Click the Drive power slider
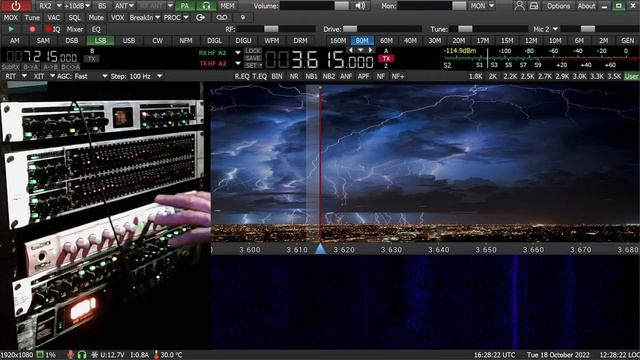 point(349,29)
